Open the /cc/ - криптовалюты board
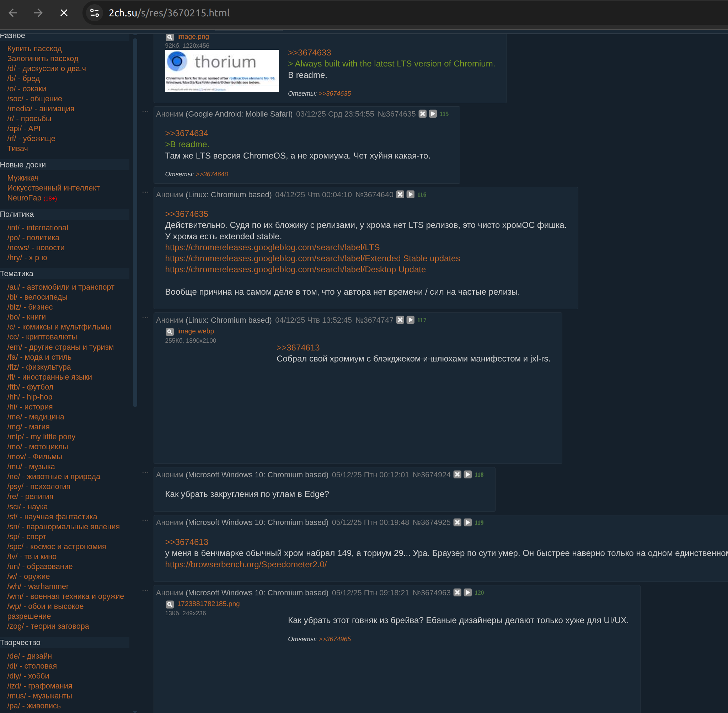Viewport: 728px width, 713px height. pyautogui.click(x=42, y=337)
